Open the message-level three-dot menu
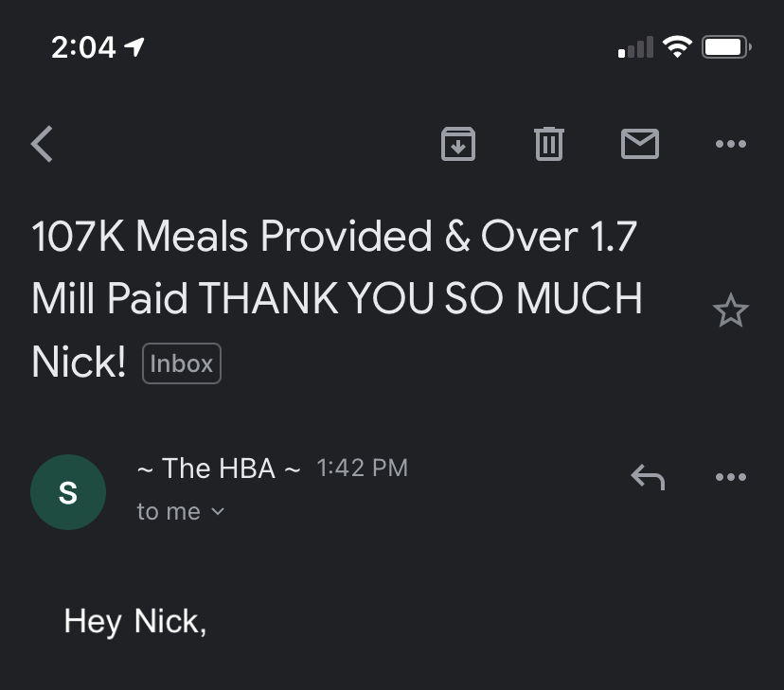Screen dimensions: 784x690 click(730, 476)
